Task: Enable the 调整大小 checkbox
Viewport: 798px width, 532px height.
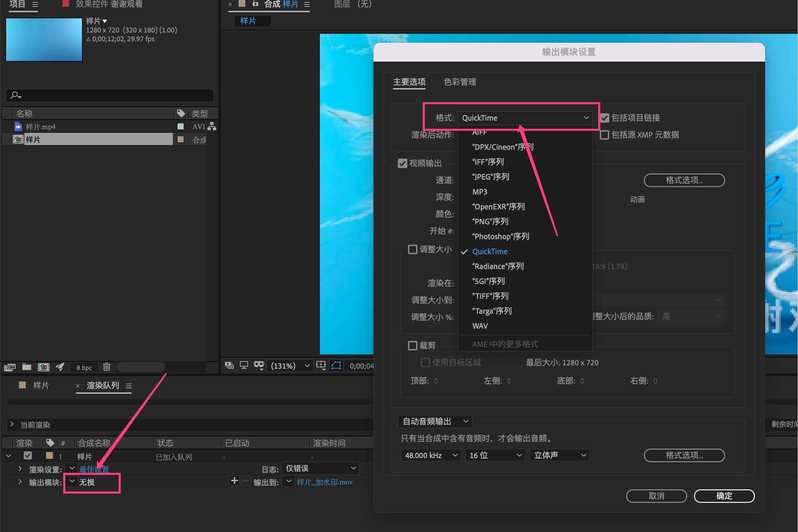Action: [413, 249]
